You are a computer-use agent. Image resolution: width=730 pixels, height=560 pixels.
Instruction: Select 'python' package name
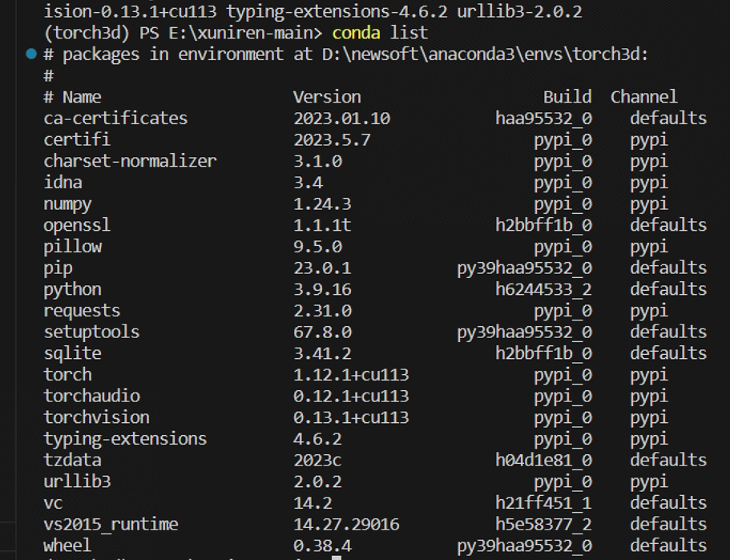tap(72, 290)
